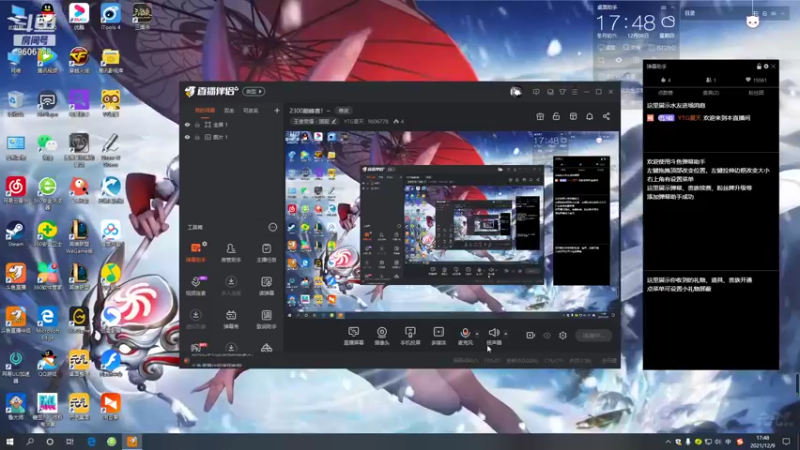The image size is (800, 450).
Task: Toggle preview eye icon in bottom bar
Action: [x=547, y=335]
